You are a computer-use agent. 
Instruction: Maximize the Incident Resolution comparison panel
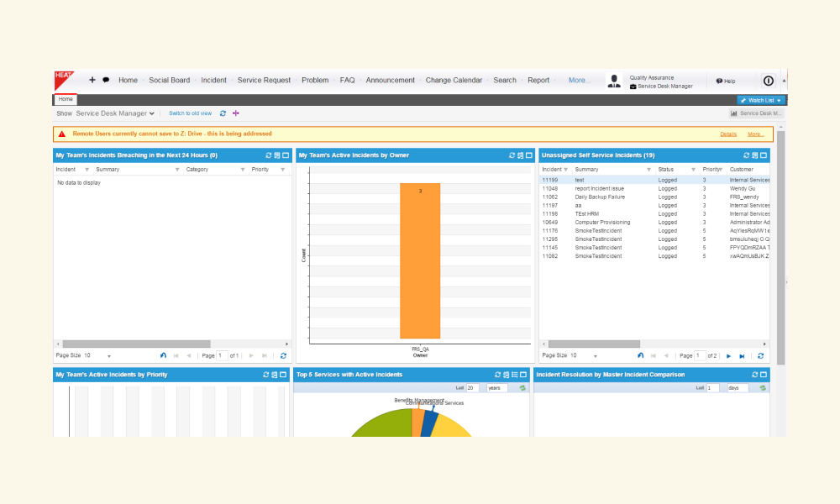pyautogui.click(x=764, y=375)
